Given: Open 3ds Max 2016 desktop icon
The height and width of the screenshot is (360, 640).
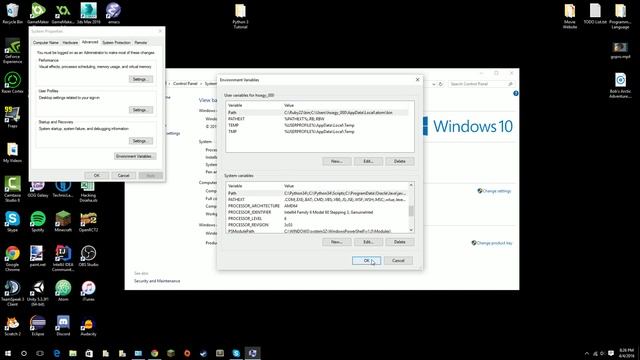Looking at the screenshot, I should click(89, 13).
